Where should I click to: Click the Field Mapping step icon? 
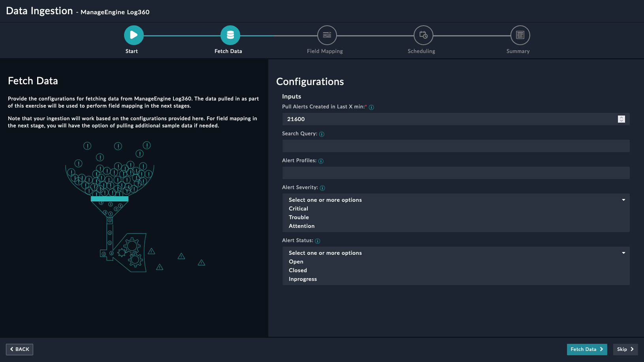tap(327, 35)
